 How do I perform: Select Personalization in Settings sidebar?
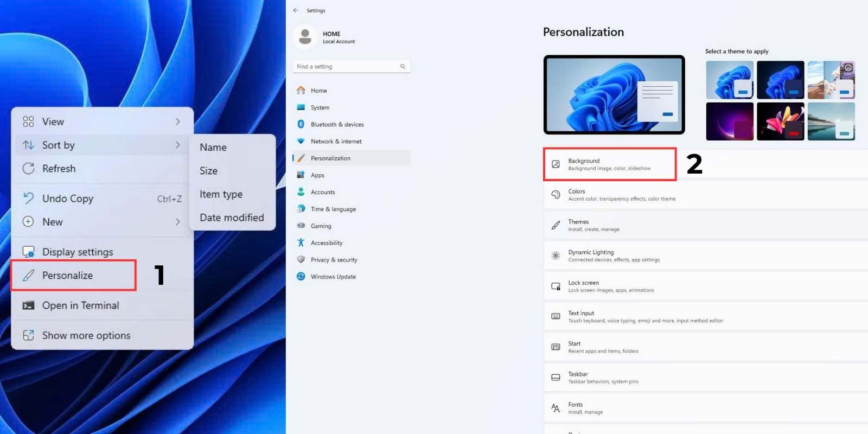[352, 158]
